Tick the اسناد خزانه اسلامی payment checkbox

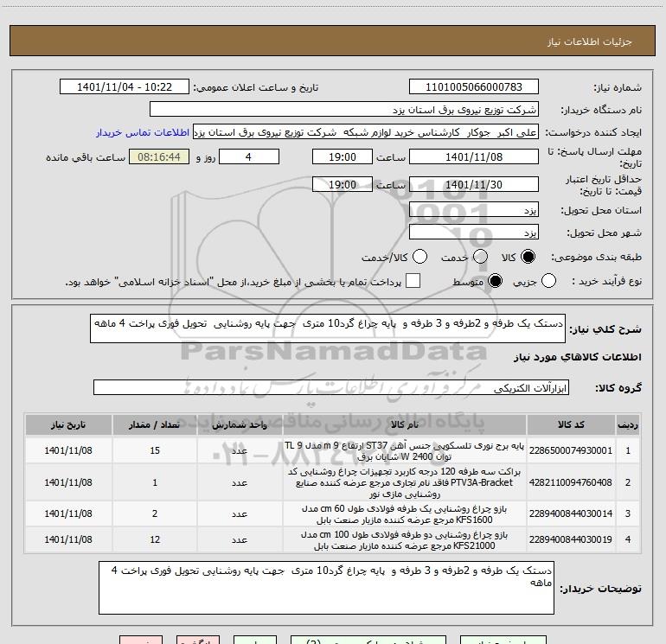coord(413,281)
